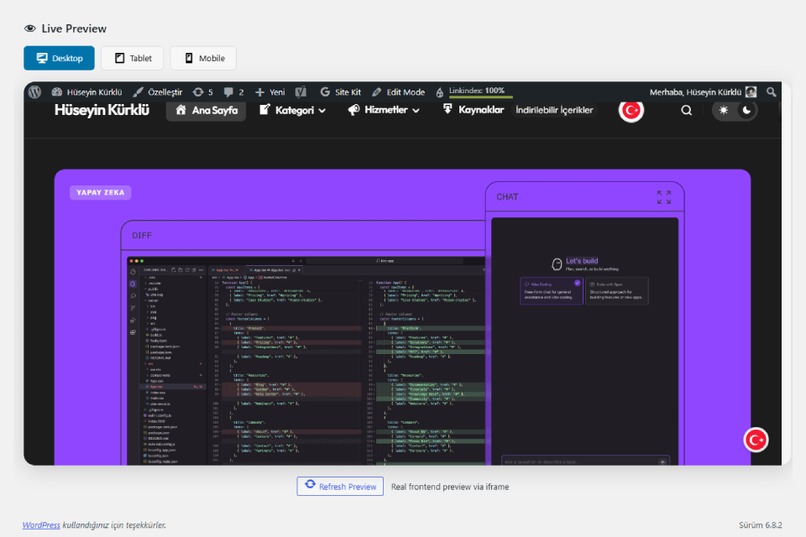Click the Yeni add-new item
Screen dimensions: 806x537
pos(270,92)
